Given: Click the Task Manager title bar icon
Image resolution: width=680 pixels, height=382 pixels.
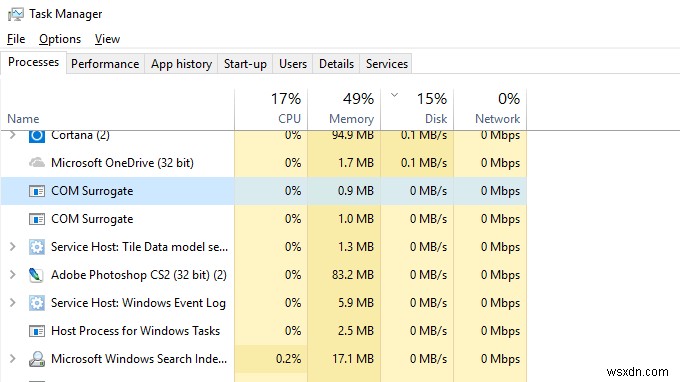Looking at the screenshot, I should click(16, 14).
